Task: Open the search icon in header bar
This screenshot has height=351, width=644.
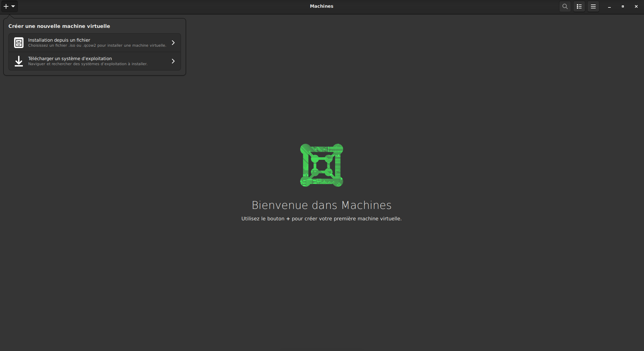Action: tap(565, 6)
